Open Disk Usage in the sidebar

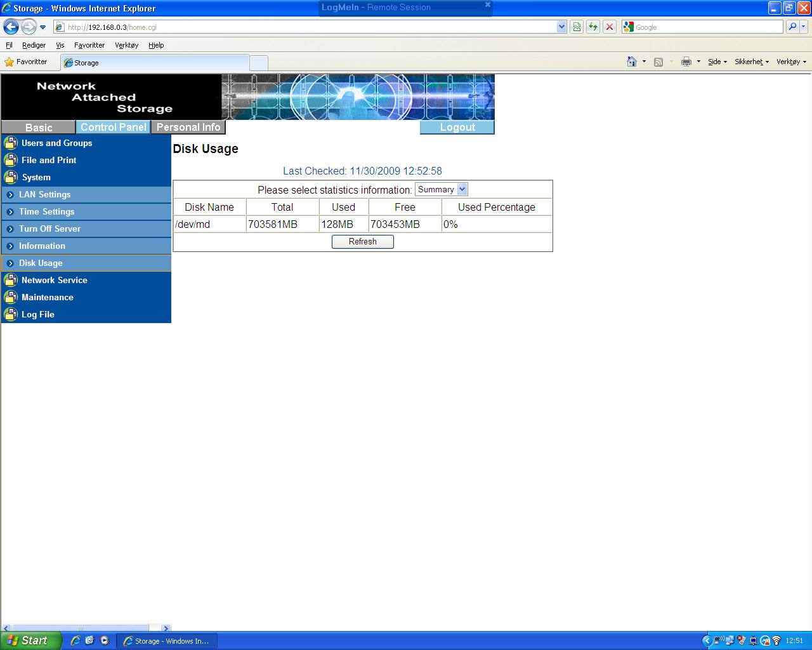[x=86, y=263]
